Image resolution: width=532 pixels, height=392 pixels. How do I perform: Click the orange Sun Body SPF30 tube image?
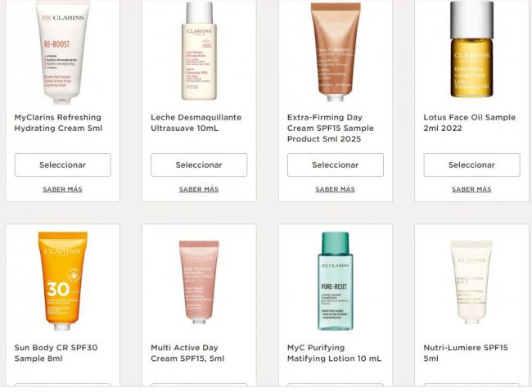(x=63, y=281)
